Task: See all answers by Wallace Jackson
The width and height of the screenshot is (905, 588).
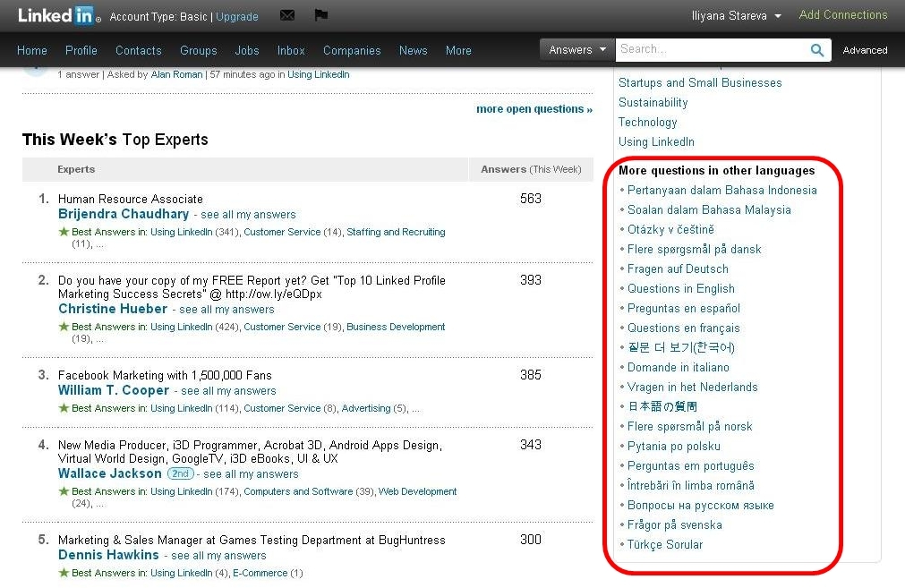Action: point(251,474)
